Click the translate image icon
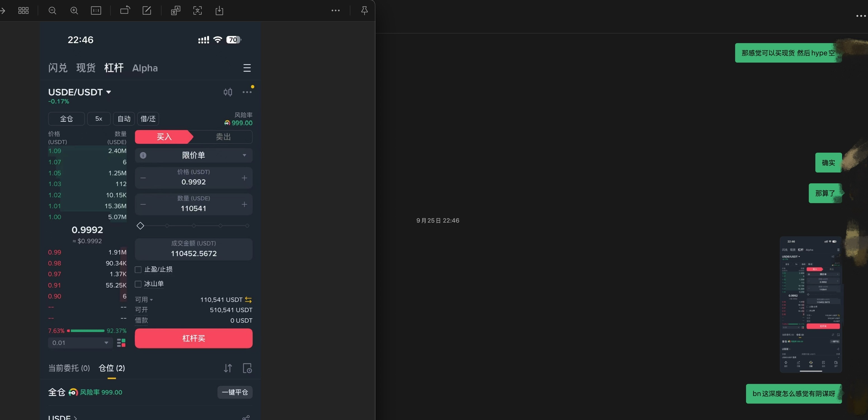 coord(176,10)
